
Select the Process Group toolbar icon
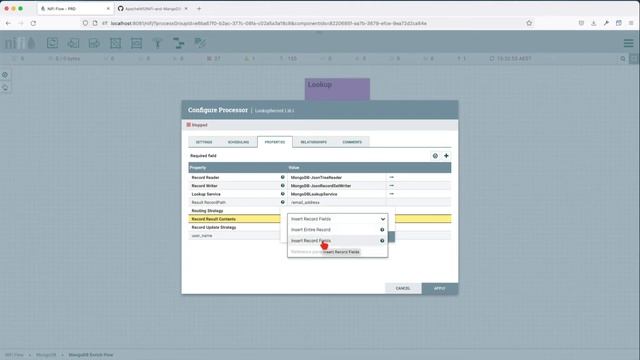pyautogui.click(x=116, y=43)
